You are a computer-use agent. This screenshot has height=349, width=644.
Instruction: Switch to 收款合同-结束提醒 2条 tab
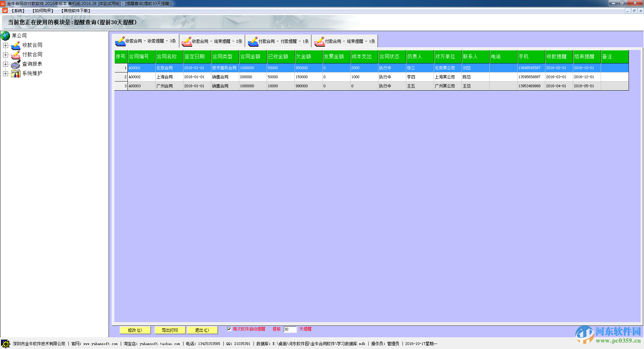pos(212,41)
